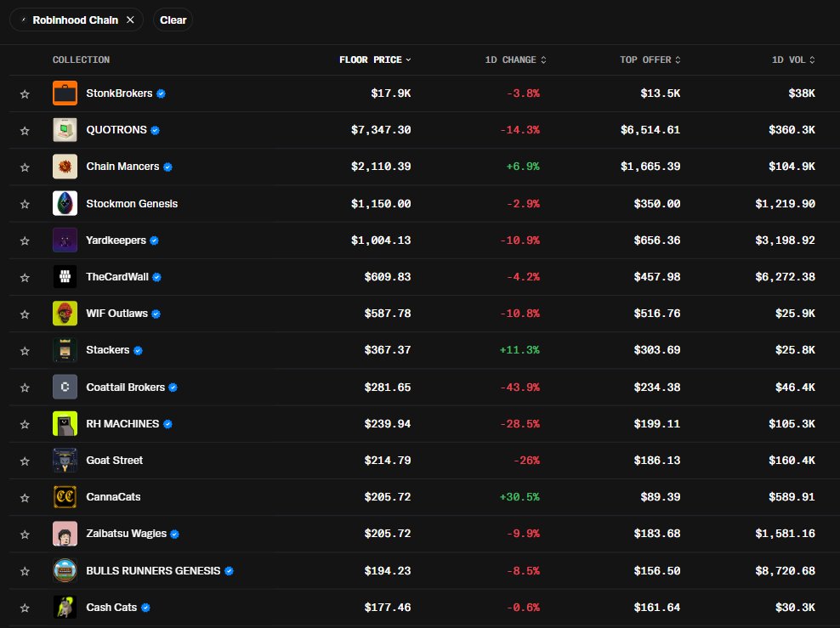Open the QUOTRONS collection link
This screenshot has height=628, width=840.
[116, 129]
